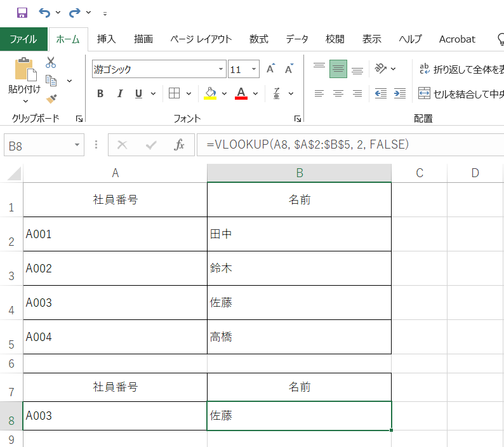Click the Save icon in quick access toolbar
This screenshot has height=447, width=504.
pos(22,13)
